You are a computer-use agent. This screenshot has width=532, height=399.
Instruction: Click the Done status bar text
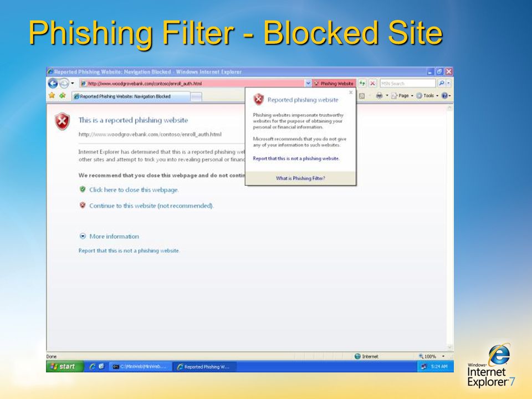52,356
